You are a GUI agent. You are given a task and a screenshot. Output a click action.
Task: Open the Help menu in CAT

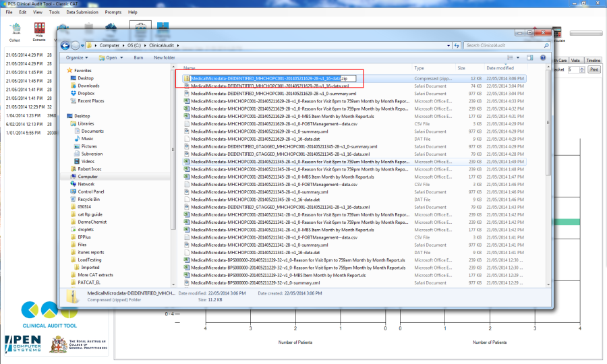(x=132, y=12)
